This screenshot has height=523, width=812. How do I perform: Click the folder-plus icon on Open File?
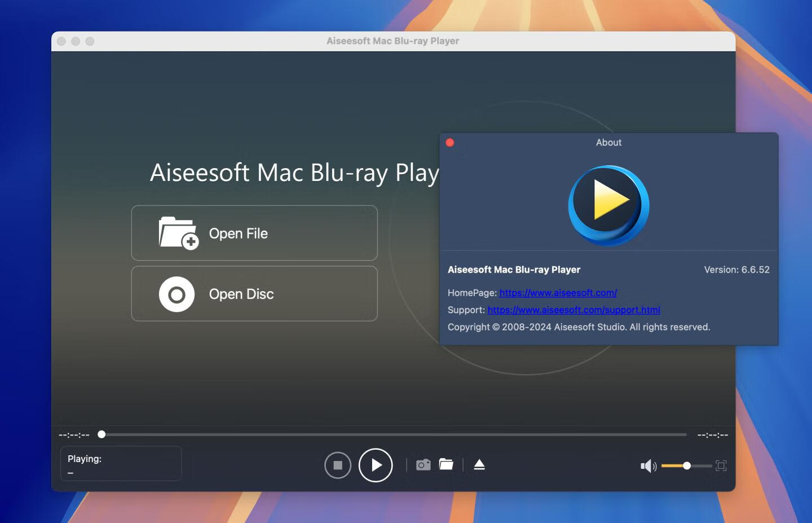click(178, 233)
